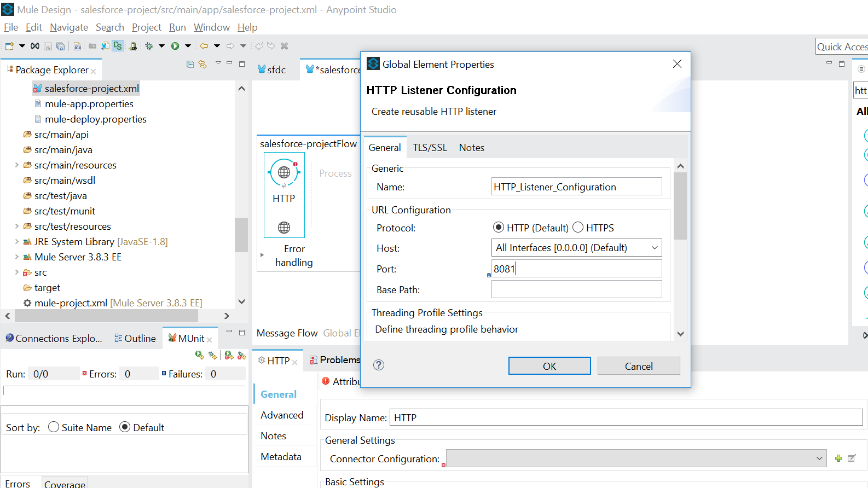Switch to the TLS/SSL tab in dialog
The height and width of the screenshot is (488, 868).
coord(430,147)
